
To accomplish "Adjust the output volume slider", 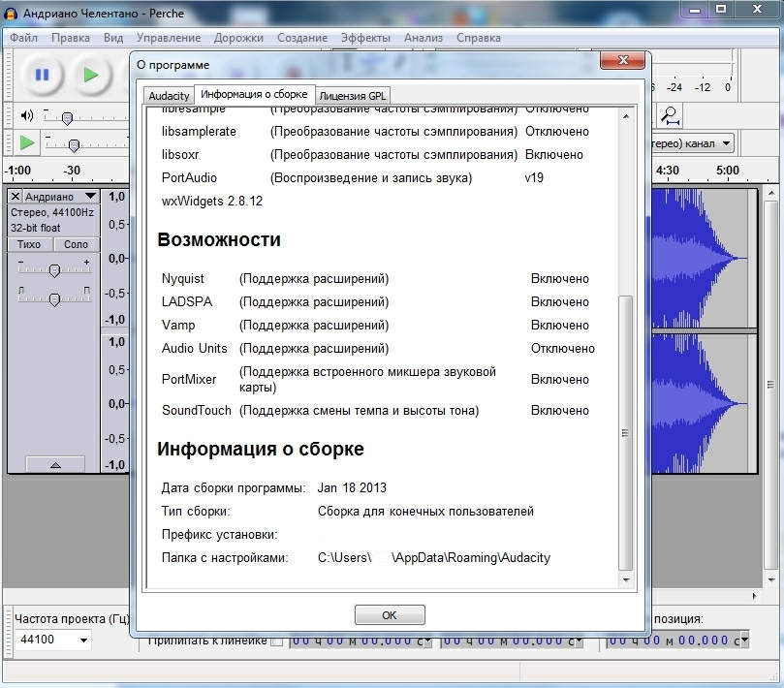I will tap(67, 118).
